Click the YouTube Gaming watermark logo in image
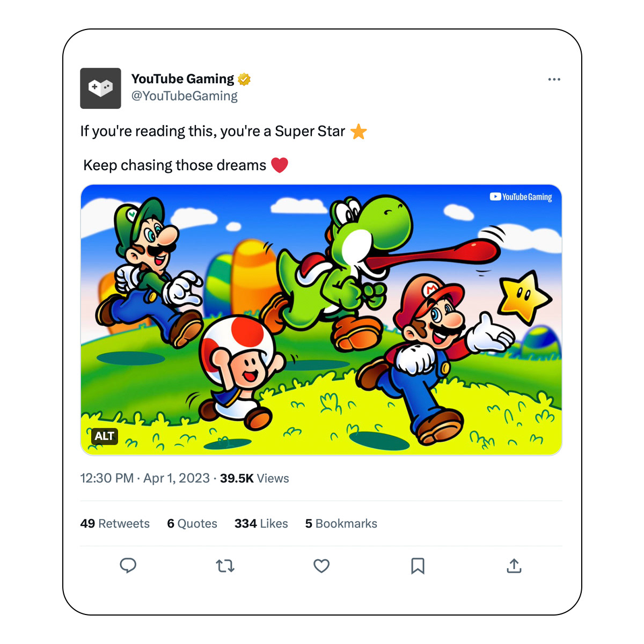 (x=521, y=197)
